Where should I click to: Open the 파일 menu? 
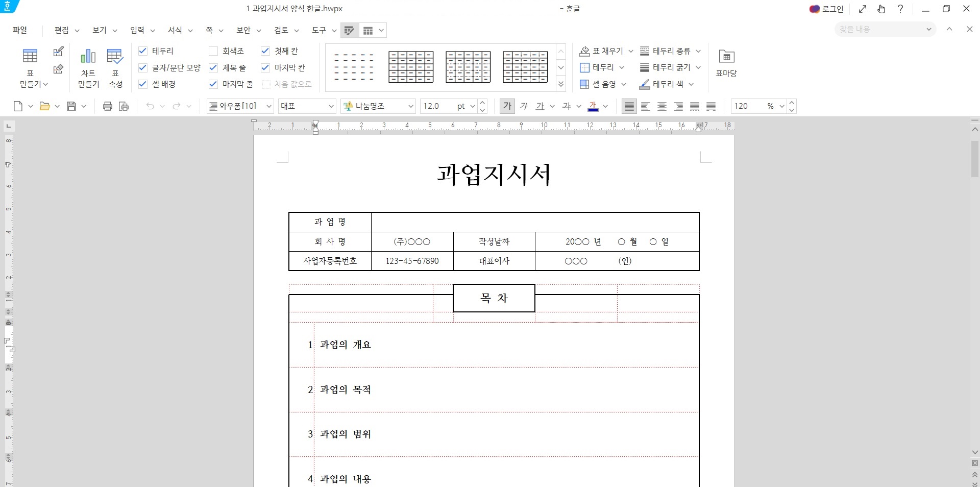coord(20,30)
